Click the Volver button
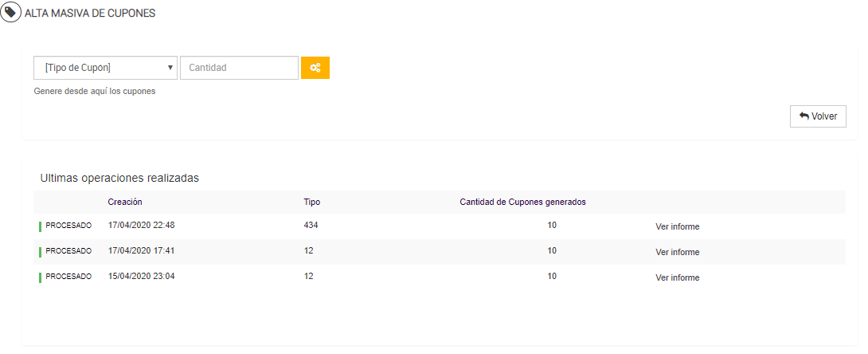This screenshot has height=354, width=868. [x=818, y=116]
